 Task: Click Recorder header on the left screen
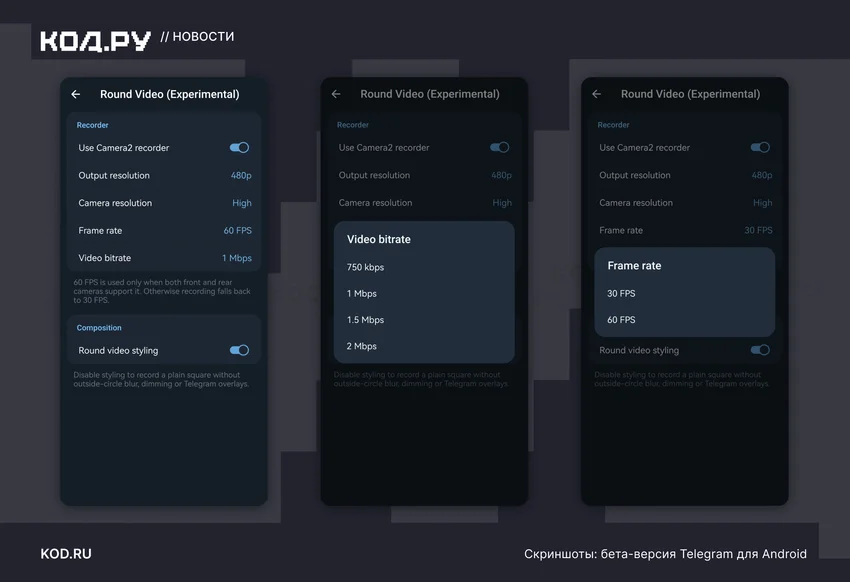tap(92, 125)
